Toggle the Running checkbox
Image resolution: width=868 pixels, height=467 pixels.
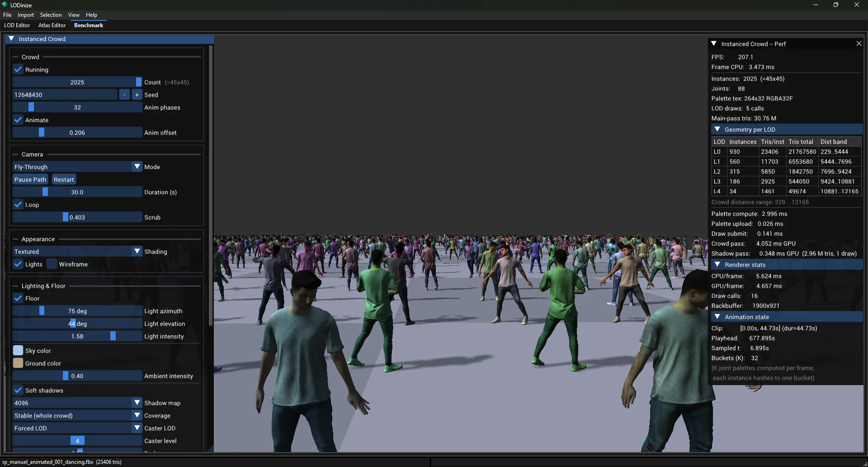(x=18, y=70)
